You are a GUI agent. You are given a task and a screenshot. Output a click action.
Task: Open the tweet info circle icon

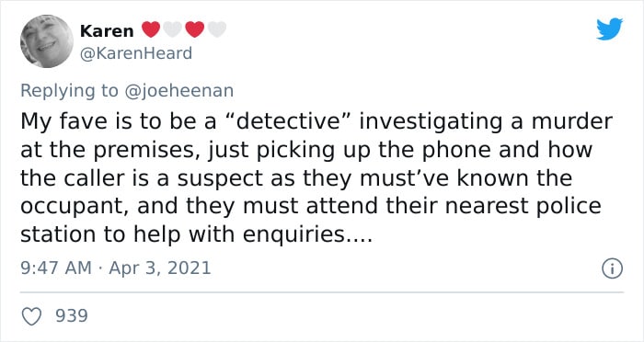pyautogui.click(x=613, y=269)
